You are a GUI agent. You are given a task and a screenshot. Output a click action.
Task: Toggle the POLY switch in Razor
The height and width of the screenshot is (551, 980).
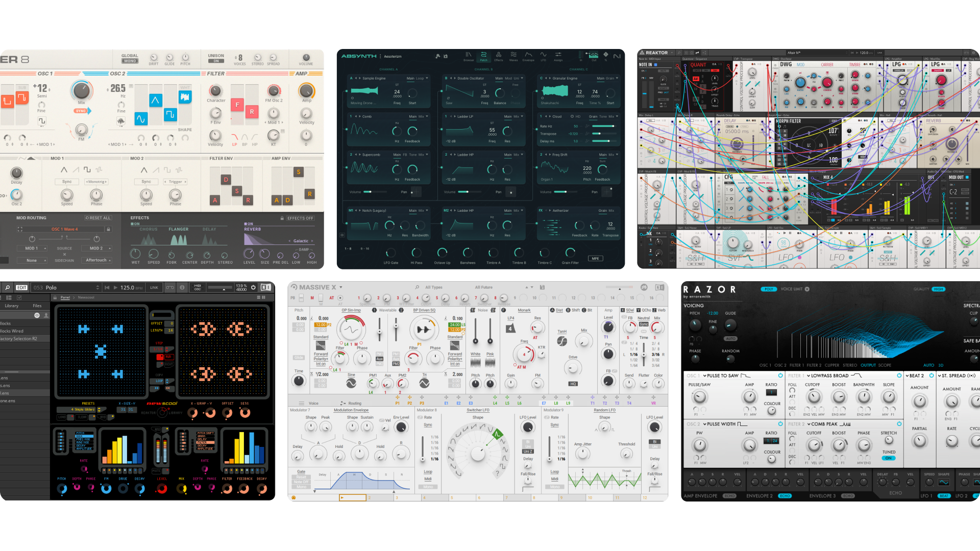(x=769, y=289)
